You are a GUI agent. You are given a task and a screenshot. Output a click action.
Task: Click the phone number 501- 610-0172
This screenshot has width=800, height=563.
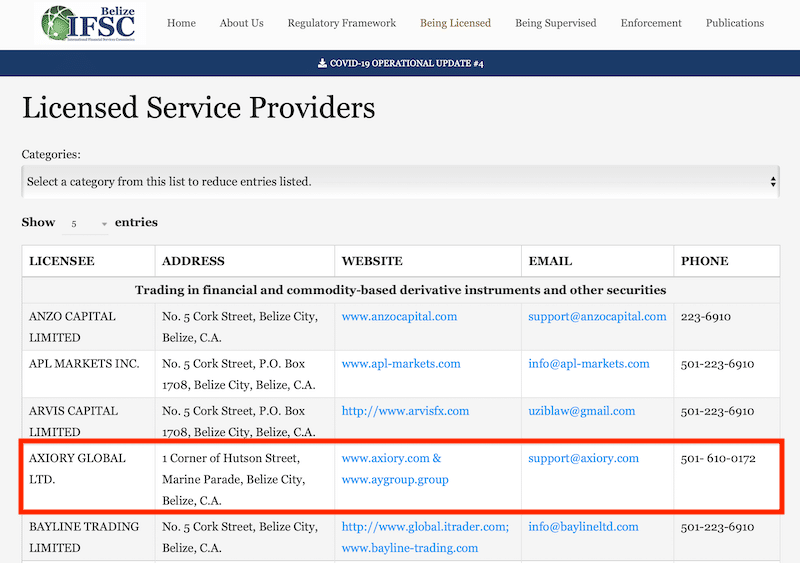coord(718,458)
